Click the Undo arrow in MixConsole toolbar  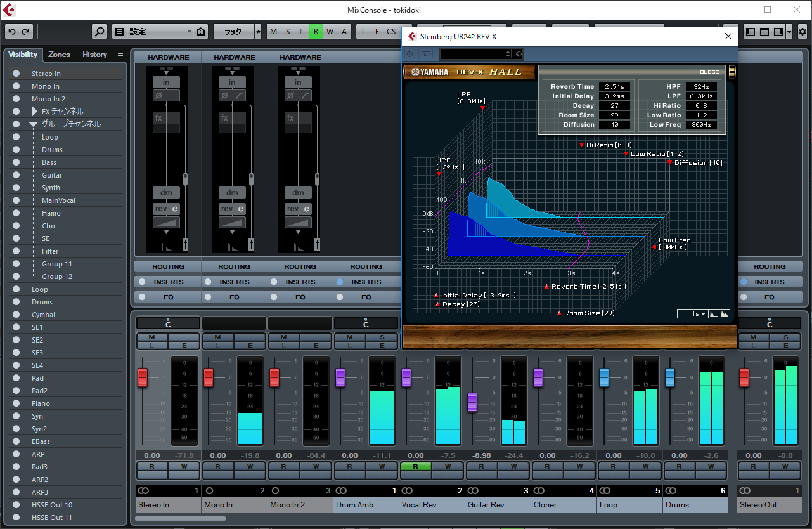pyautogui.click(x=11, y=32)
